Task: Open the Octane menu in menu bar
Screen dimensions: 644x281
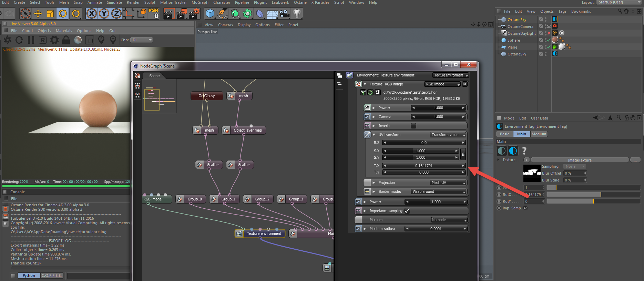Action: (x=300, y=2)
